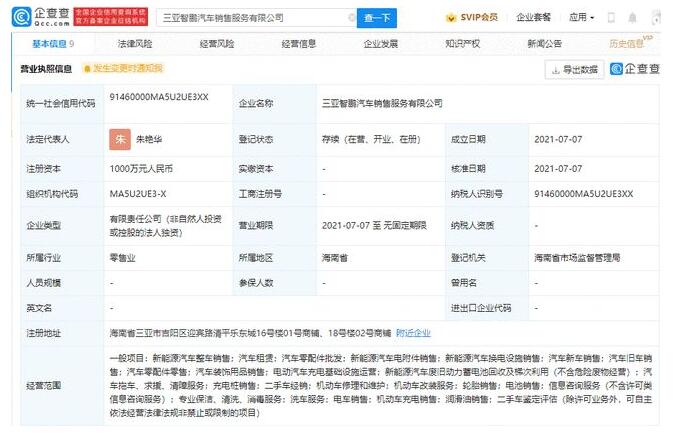The image size is (682, 439).
Task: Switch to the 经营信息 tab
Action: click(299, 44)
